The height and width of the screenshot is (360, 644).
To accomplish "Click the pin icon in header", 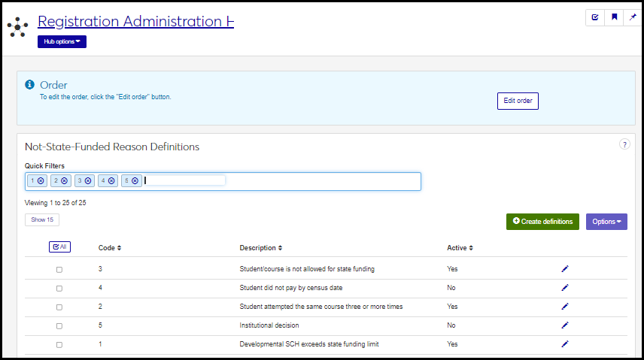I will coord(633,17).
